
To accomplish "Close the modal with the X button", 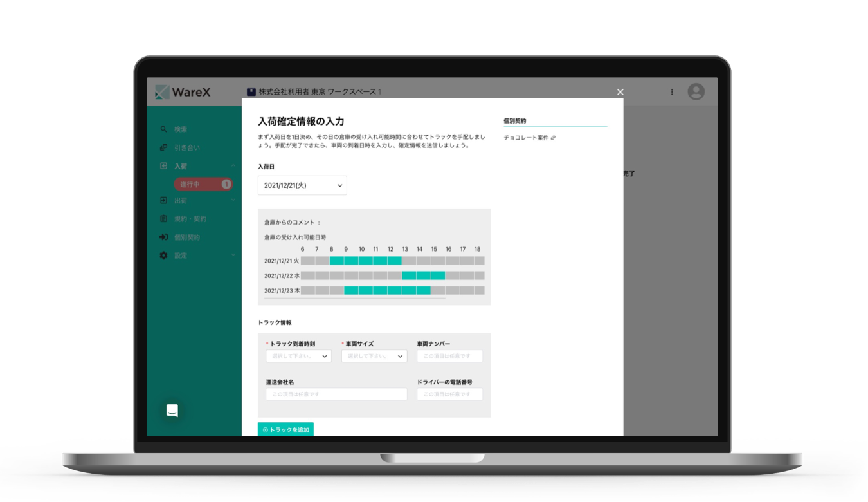I will click(620, 92).
